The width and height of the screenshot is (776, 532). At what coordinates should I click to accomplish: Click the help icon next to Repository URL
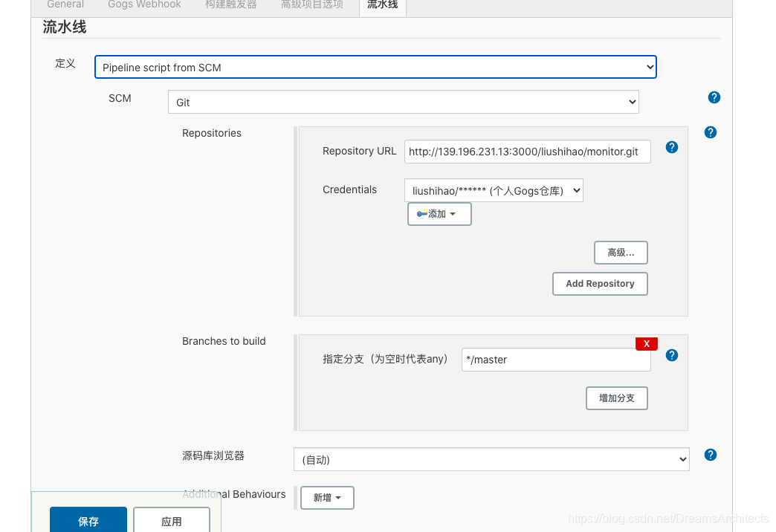point(671,147)
